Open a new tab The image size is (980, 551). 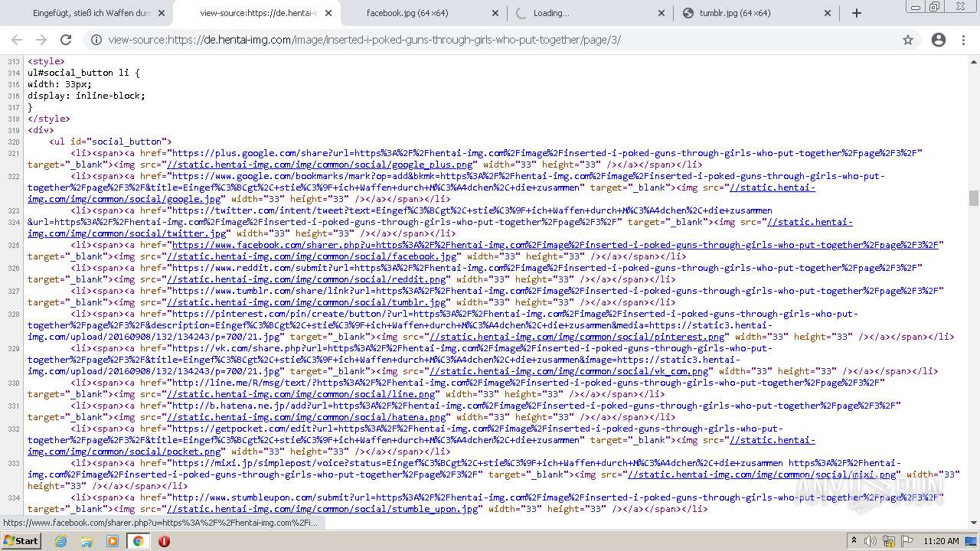[x=857, y=13]
